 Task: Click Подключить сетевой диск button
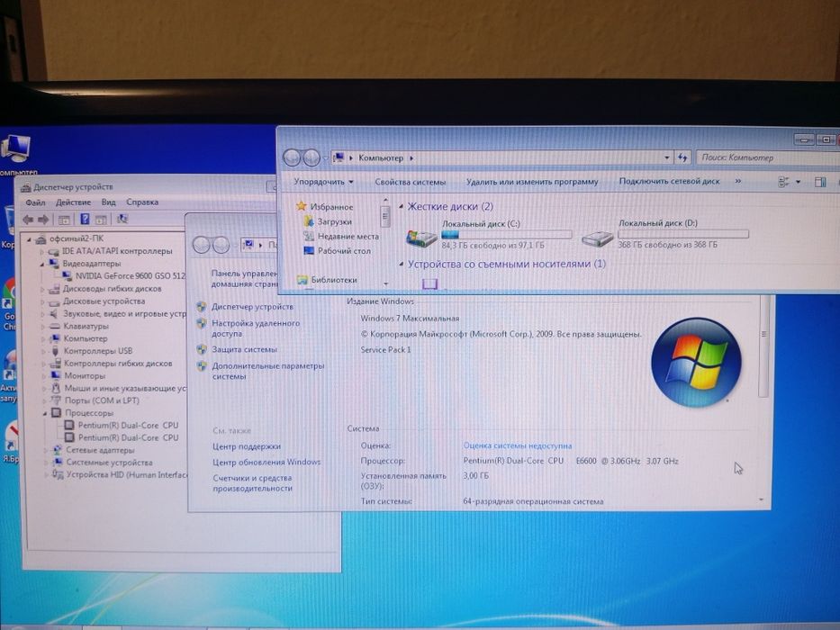point(669,181)
